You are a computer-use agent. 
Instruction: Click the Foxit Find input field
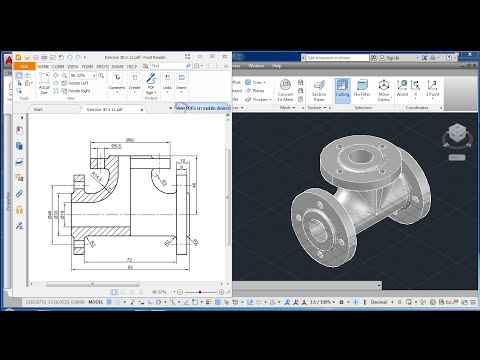[168, 66]
